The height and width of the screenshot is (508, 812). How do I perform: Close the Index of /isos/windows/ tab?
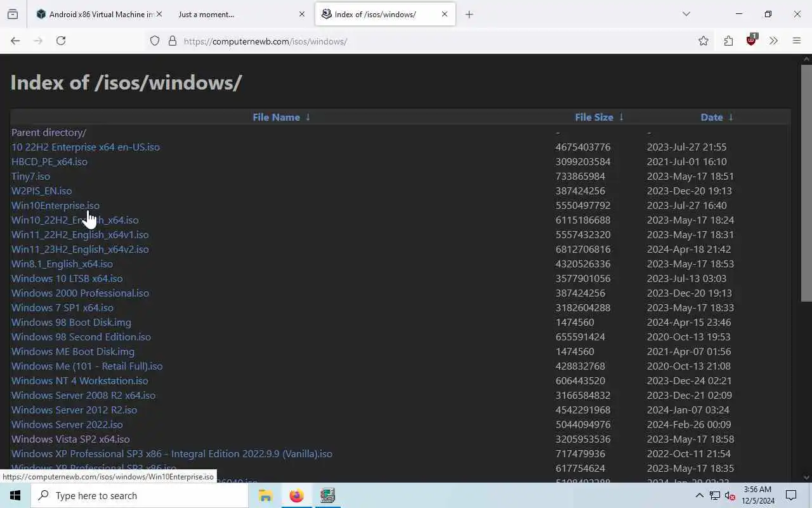444,14
